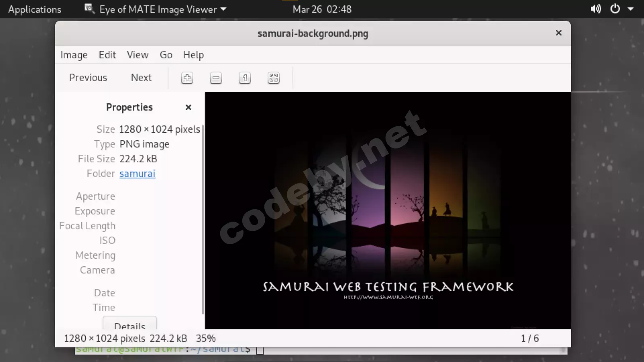Click the Properties pane scrollbar
The height and width of the screenshot is (362, 644).
point(203,219)
